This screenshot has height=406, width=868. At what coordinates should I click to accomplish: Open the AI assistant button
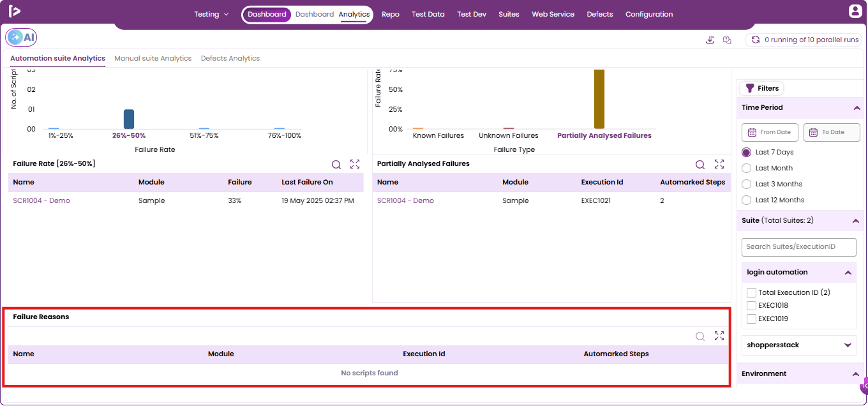click(21, 38)
